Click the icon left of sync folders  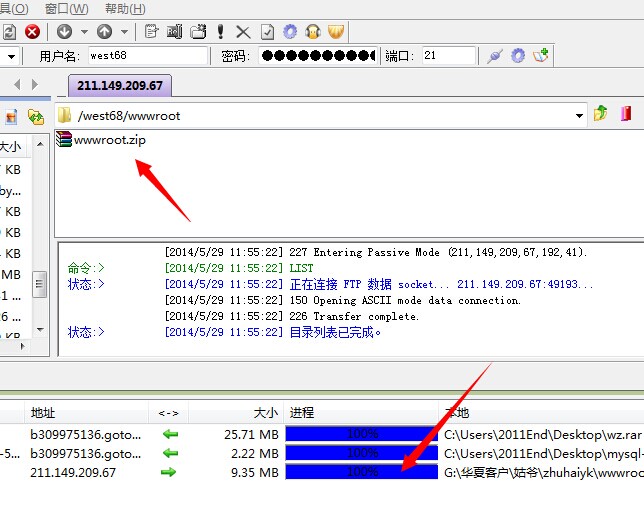tap(12, 117)
